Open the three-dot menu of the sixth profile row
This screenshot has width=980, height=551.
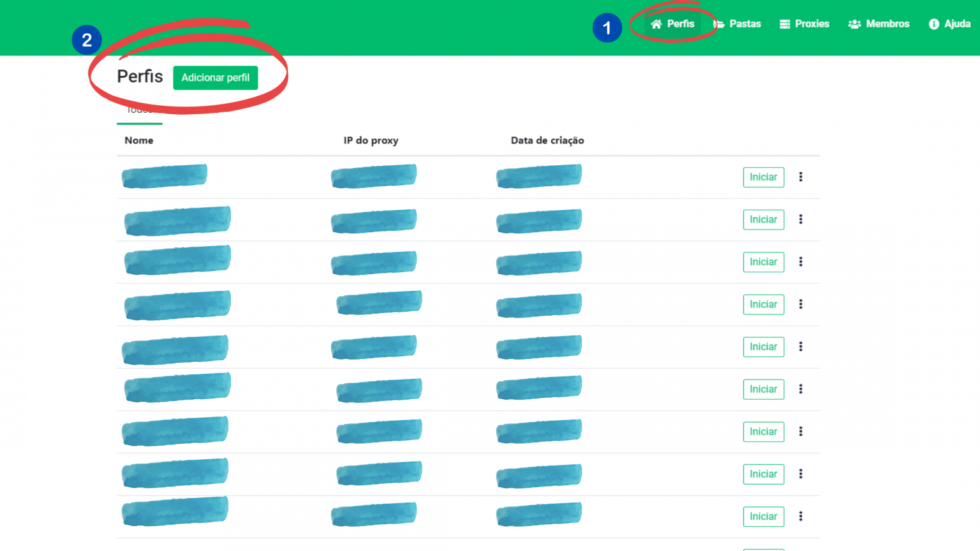(801, 389)
